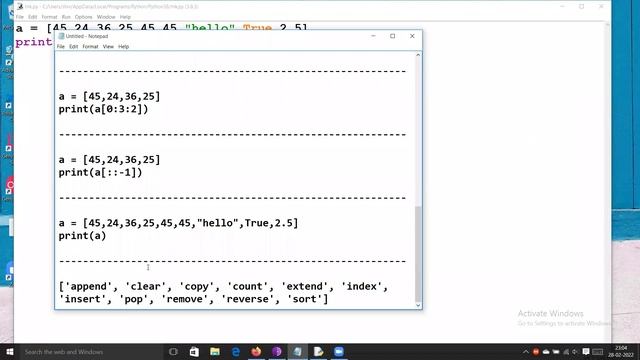This screenshot has width=640, height=360.
Task: Open Help menu in IDLE window
Action: click(125, 17)
